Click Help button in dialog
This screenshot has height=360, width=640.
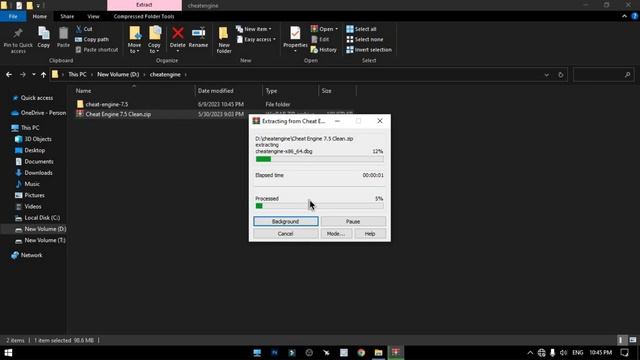pos(370,234)
